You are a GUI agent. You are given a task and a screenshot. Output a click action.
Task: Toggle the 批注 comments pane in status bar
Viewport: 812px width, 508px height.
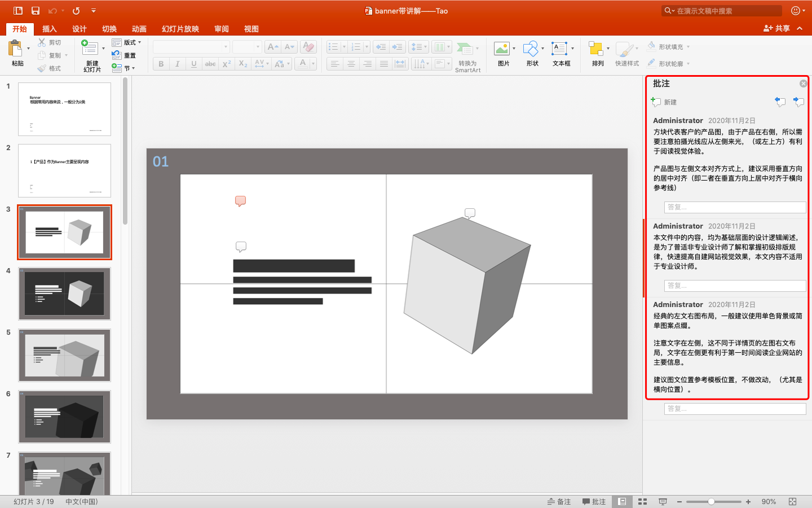(x=594, y=502)
